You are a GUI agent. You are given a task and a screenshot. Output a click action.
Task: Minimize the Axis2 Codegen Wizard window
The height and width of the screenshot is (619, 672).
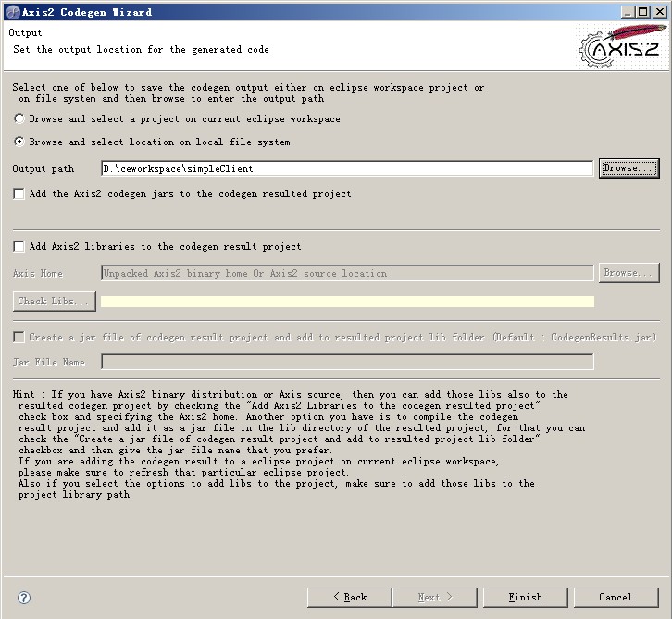coord(628,12)
